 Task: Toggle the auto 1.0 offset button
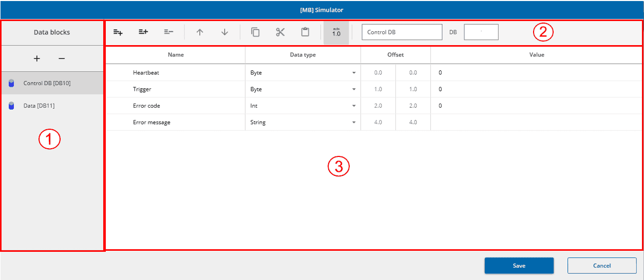(x=336, y=32)
